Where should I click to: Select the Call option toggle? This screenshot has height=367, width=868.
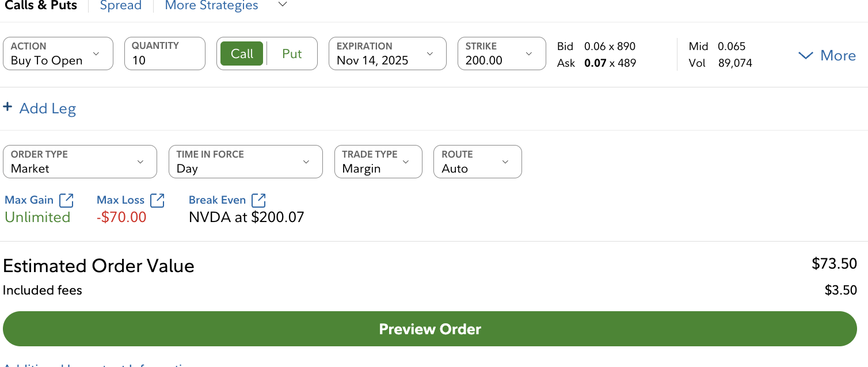(242, 53)
